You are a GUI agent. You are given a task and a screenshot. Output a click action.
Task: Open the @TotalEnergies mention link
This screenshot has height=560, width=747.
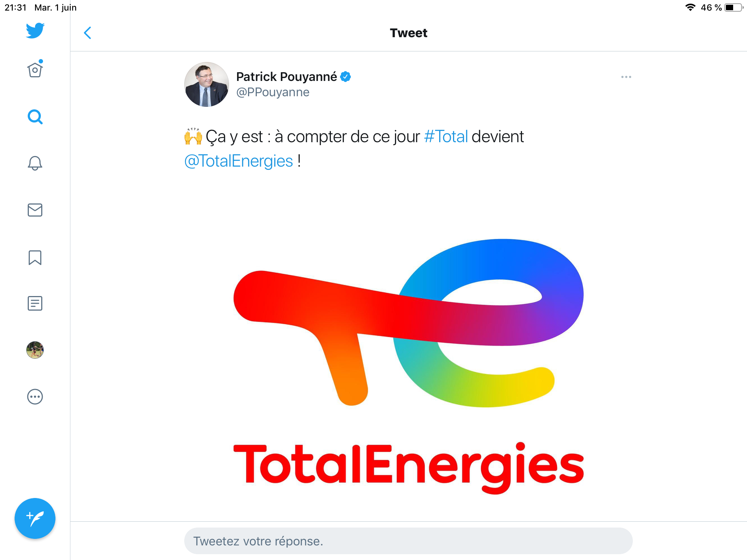pyautogui.click(x=239, y=161)
